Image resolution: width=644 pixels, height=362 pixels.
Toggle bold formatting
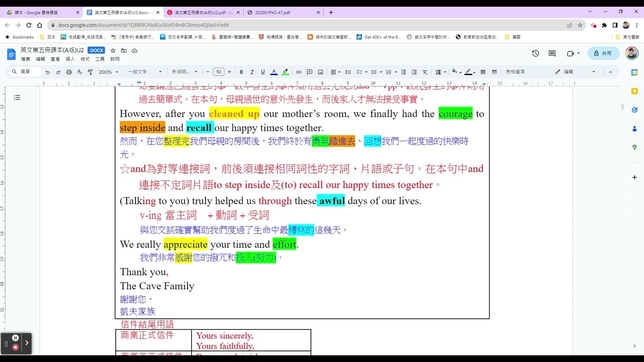point(241,72)
